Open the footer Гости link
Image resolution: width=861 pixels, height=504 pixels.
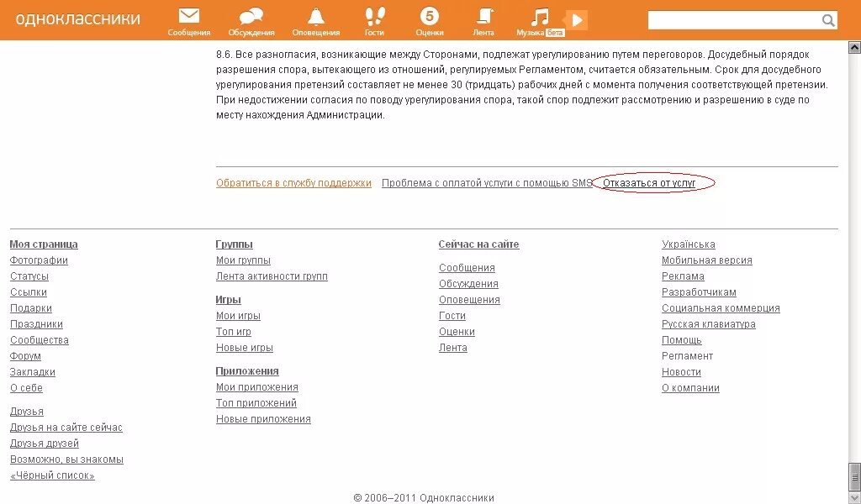452,315
